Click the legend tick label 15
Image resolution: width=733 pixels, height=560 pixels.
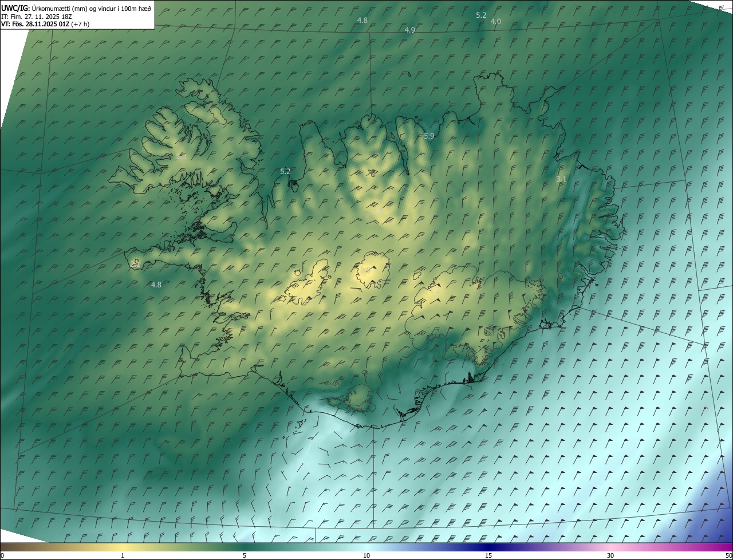point(488,556)
